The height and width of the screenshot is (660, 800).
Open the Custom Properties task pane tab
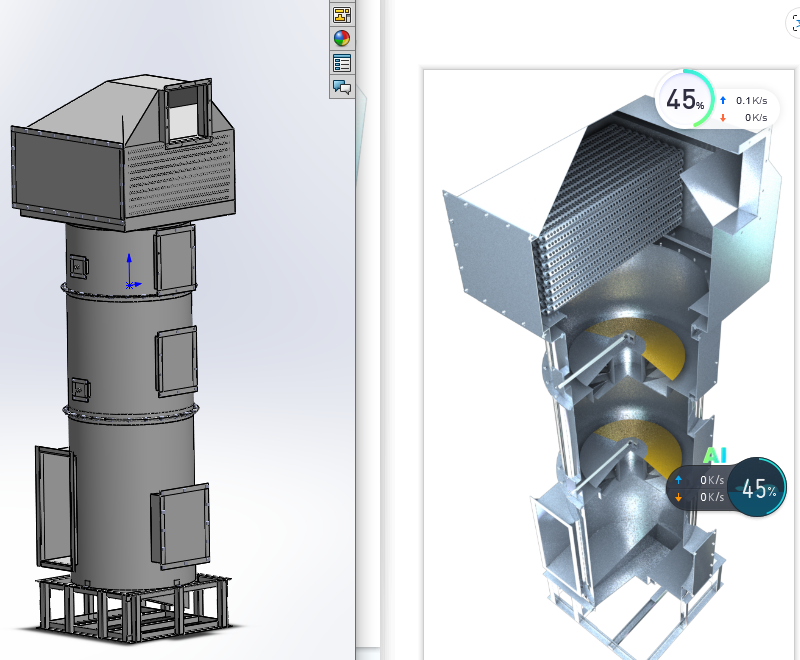click(x=342, y=63)
